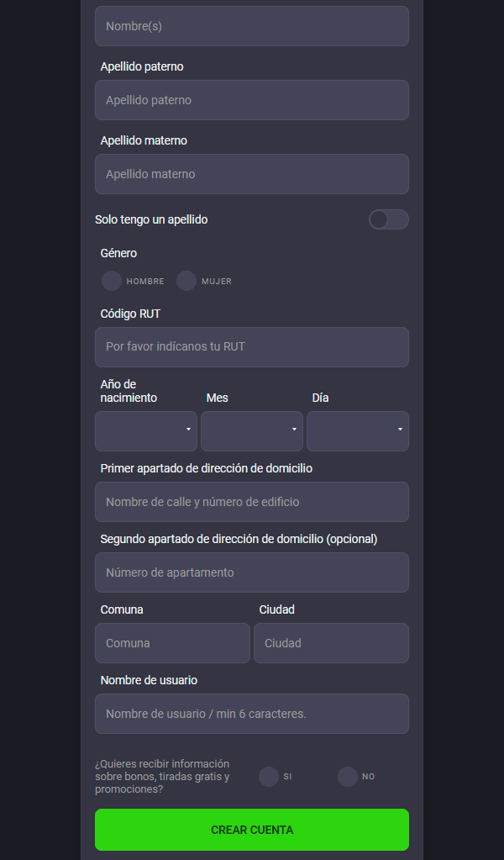Focus the Nombre(s) input field

pyautogui.click(x=252, y=26)
